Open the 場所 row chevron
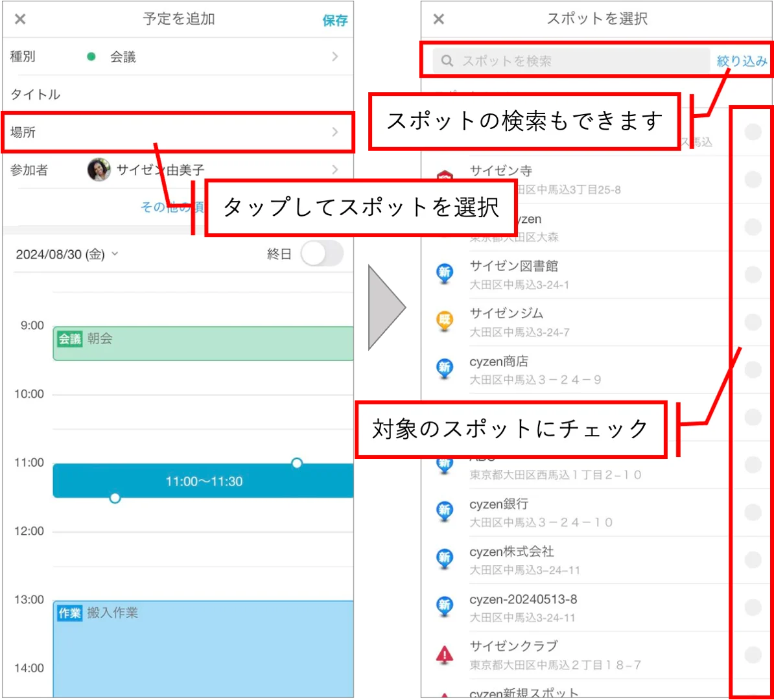This screenshot has width=774, height=700. 335,132
